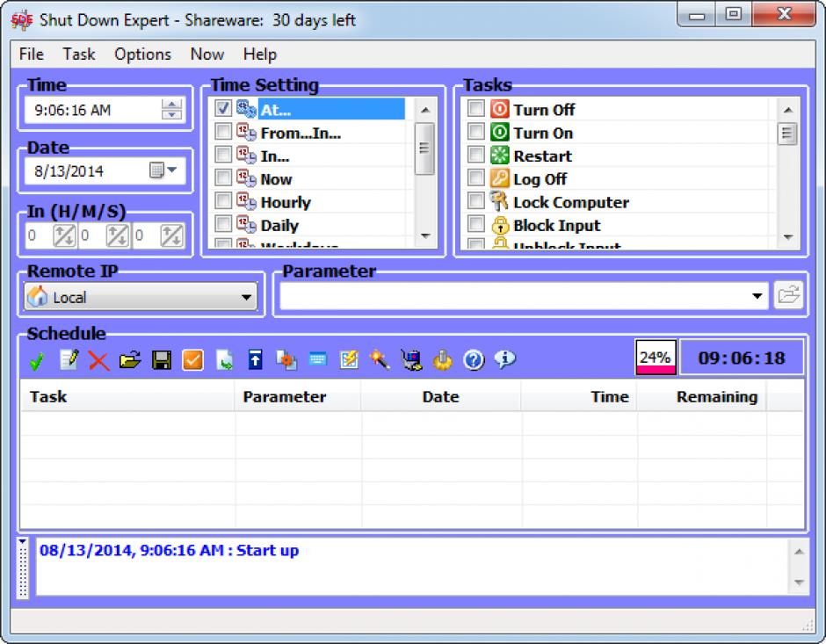Image resolution: width=826 pixels, height=644 pixels.
Task: Click the info speech bubble icon
Action: pos(504,359)
